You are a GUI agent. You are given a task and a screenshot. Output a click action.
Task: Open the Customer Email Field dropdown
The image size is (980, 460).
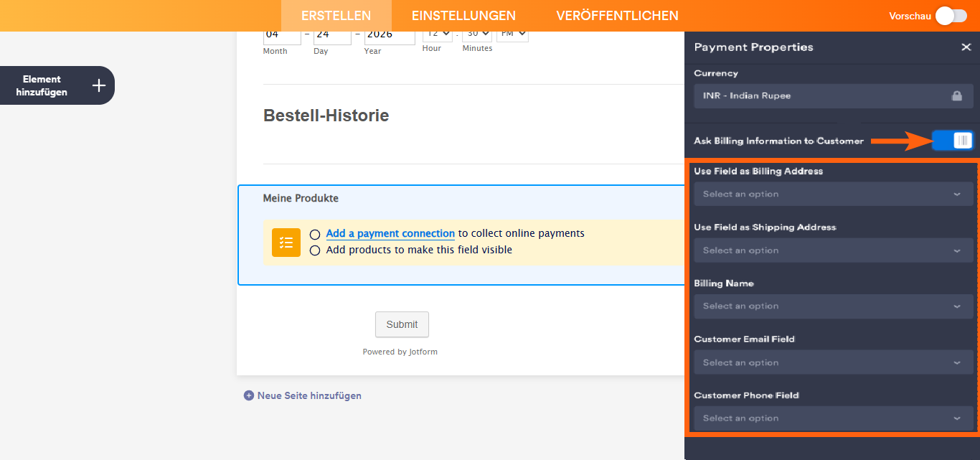point(833,362)
